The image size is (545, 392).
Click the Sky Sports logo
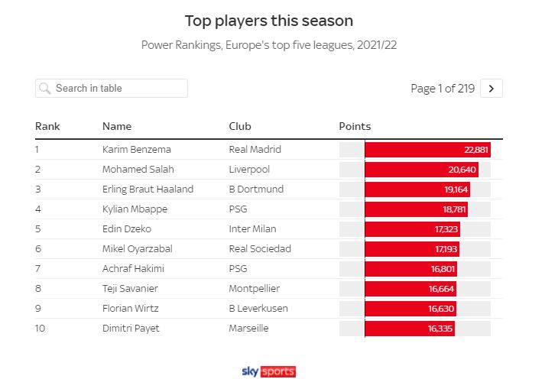coord(268,372)
